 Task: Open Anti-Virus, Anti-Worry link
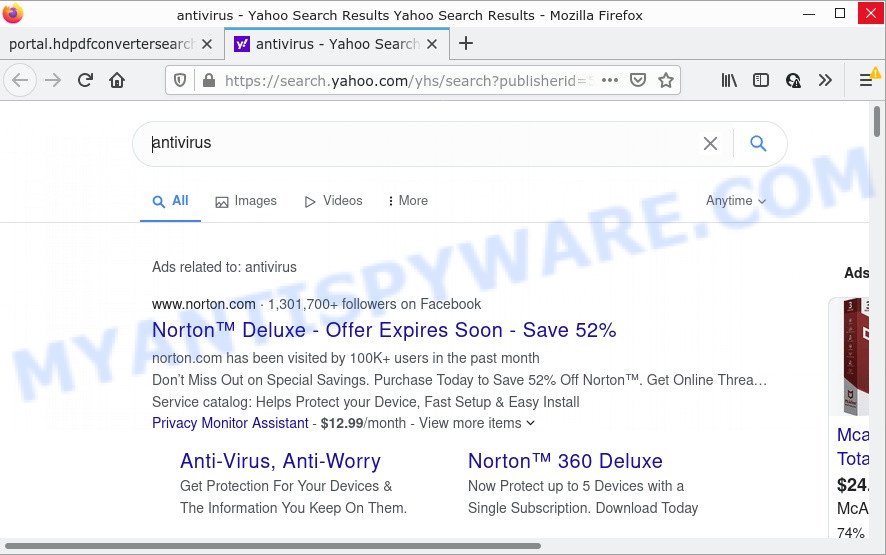pos(280,461)
